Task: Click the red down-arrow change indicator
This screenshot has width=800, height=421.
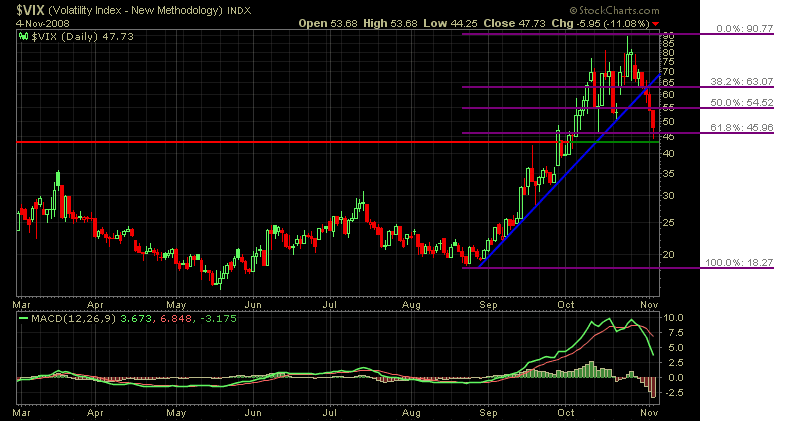Action: pyautogui.click(x=656, y=24)
